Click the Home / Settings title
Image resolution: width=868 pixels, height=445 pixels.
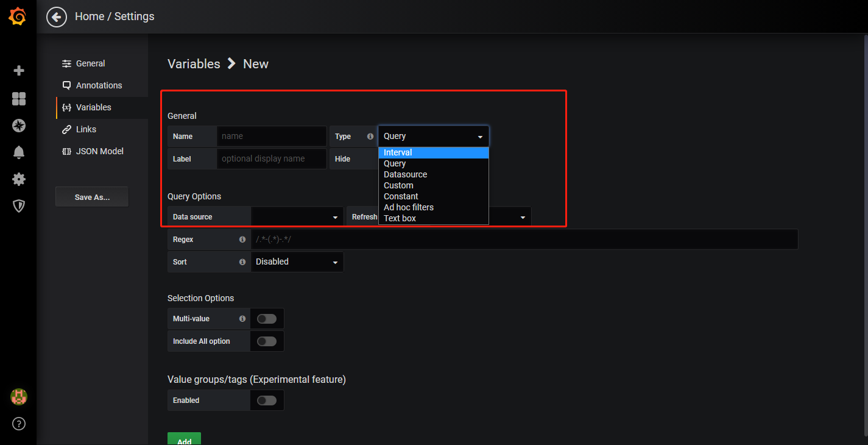click(115, 16)
